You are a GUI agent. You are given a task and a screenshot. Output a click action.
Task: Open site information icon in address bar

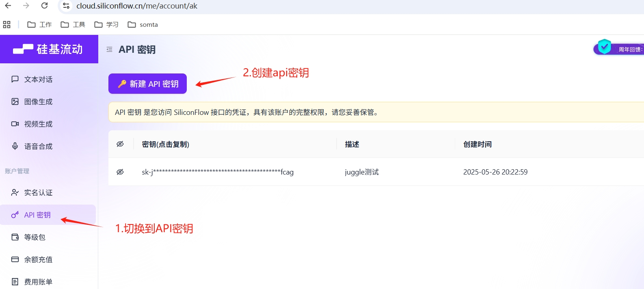tap(66, 6)
